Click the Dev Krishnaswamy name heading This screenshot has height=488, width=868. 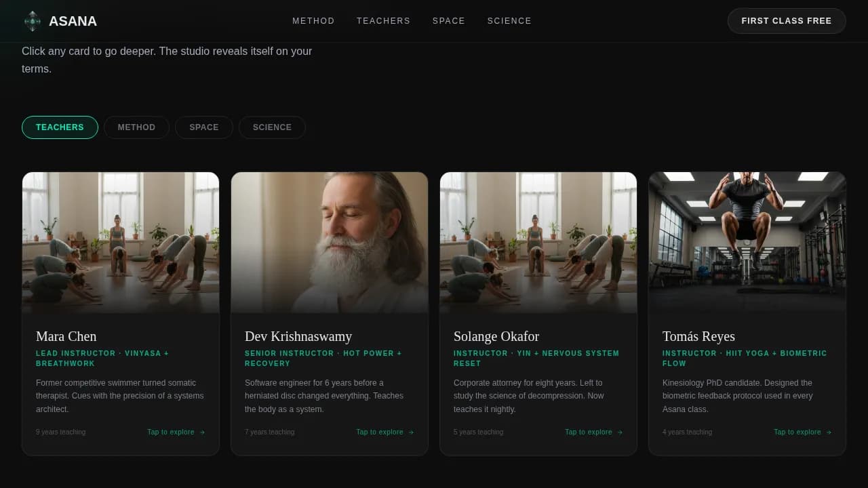(x=298, y=336)
